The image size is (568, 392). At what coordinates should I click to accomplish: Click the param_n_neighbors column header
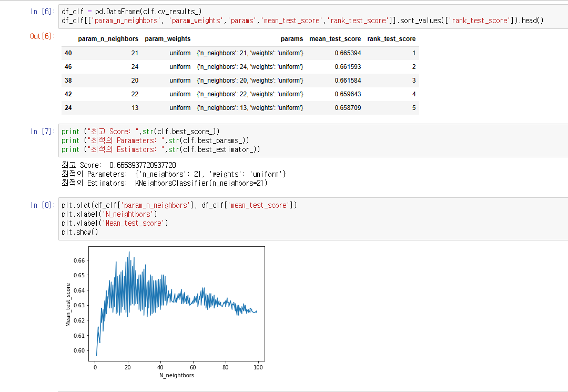[108, 39]
